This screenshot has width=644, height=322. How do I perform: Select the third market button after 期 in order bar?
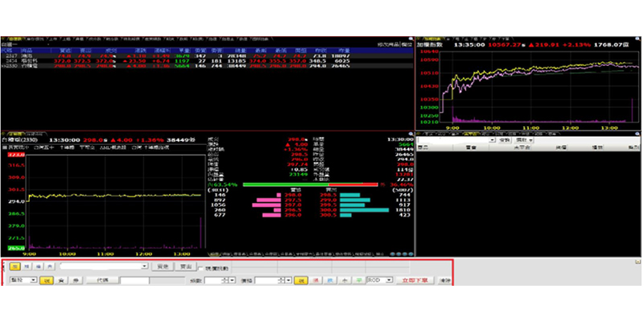(38, 266)
